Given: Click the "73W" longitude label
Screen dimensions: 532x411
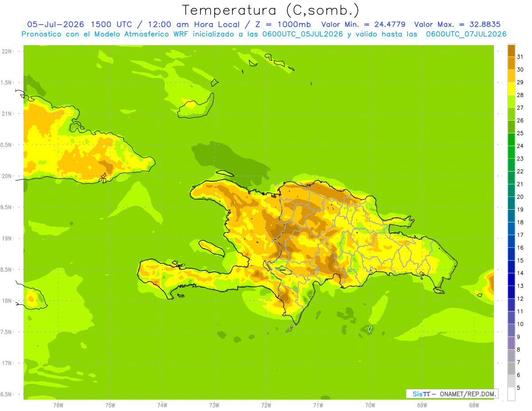Looking at the screenshot, I should point(214,405).
